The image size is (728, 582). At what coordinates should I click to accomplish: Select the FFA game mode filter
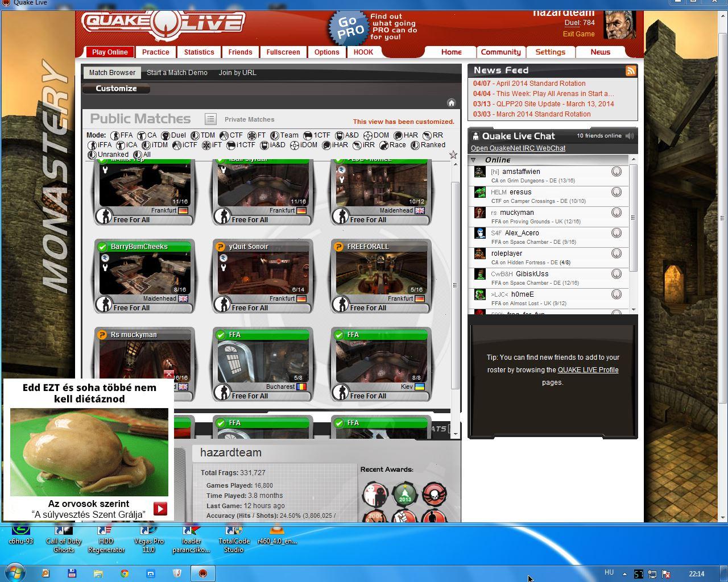pyautogui.click(x=122, y=135)
